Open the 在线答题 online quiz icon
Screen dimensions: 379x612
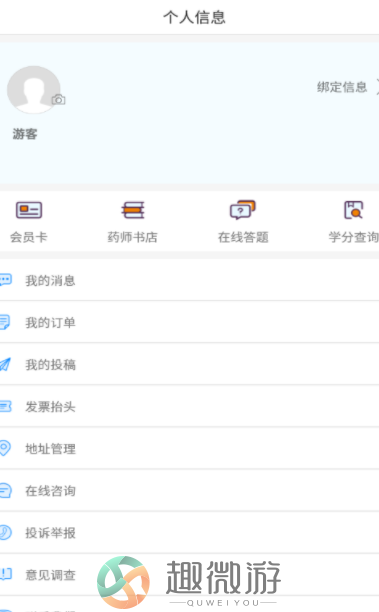coord(242,210)
